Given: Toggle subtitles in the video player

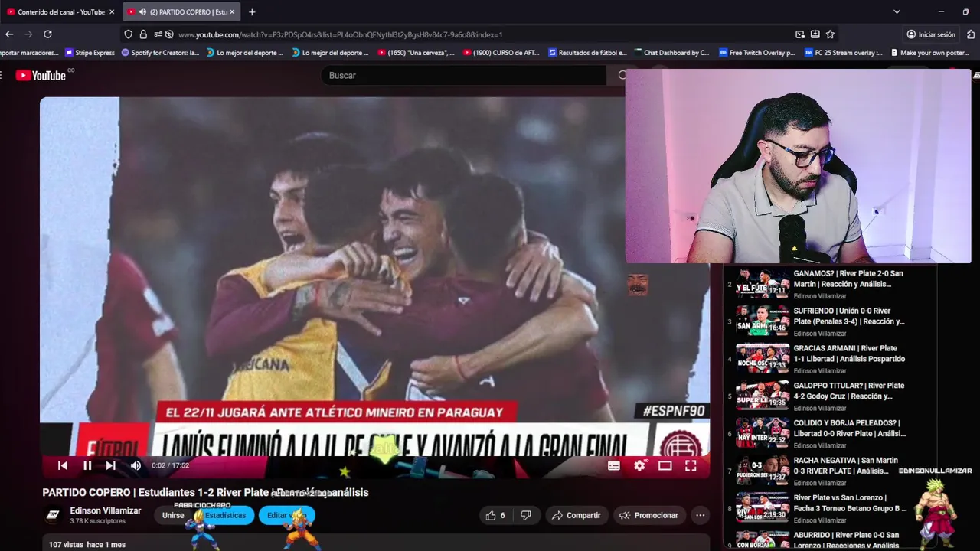Looking at the screenshot, I should [x=614, y=465].
